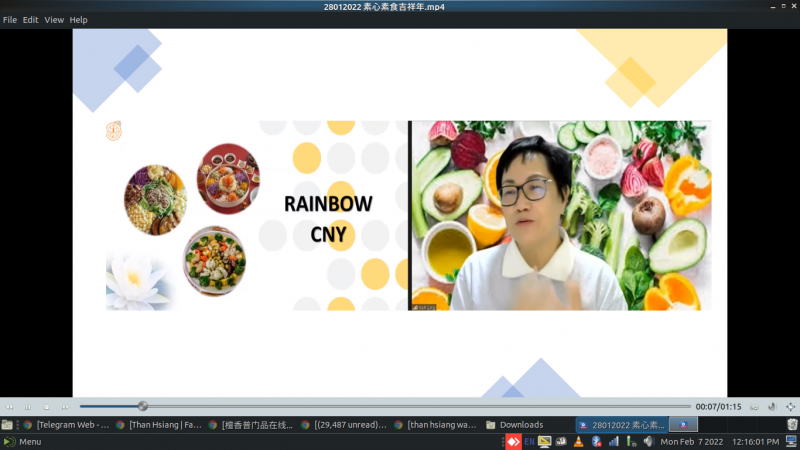Open the Help menu

point(79,20)
